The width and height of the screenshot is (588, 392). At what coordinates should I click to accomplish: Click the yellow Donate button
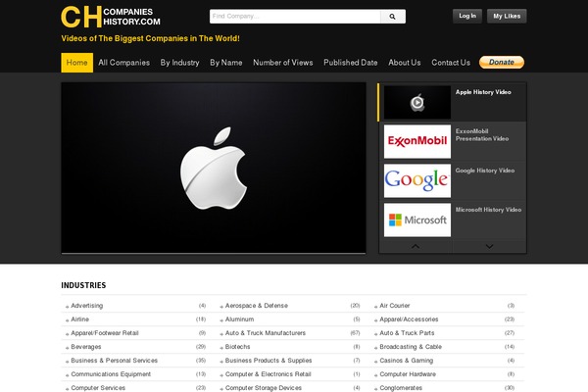tap(502, 63)
